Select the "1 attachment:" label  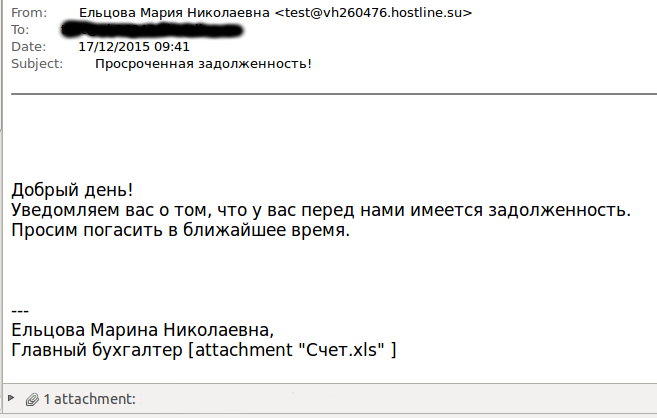point(90,399)
